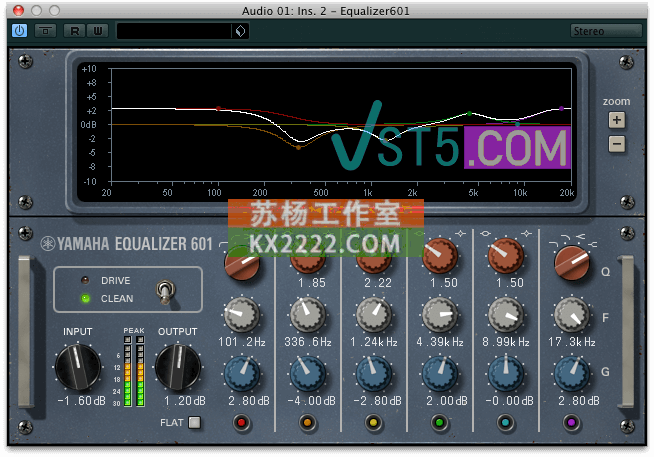Select the 1.85 Q value

(x=312, y=283)
